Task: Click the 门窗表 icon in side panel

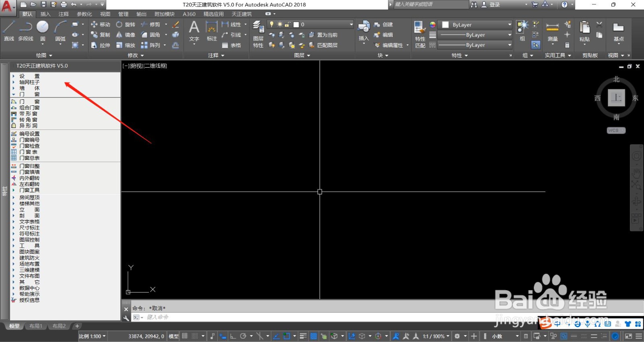Action: 14,152
